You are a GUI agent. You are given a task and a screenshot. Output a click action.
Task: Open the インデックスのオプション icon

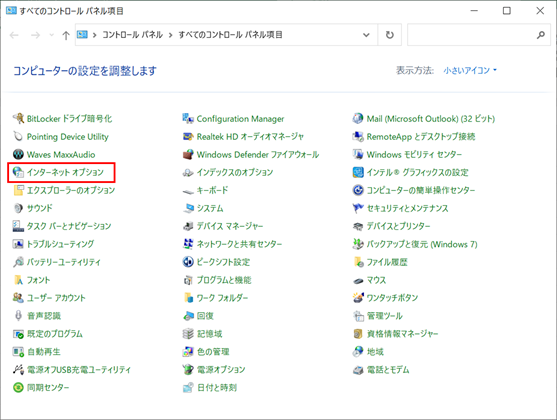pos(188,172)
